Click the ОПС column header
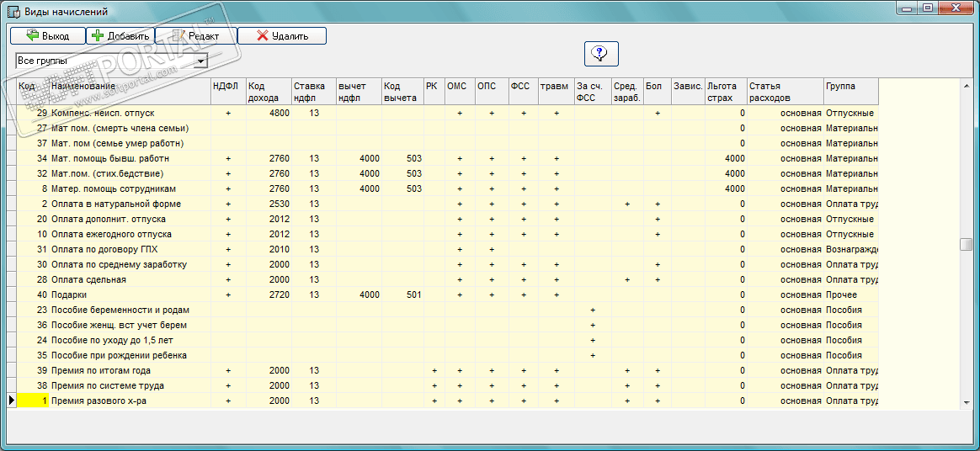980x451 pixels. point(491,91)
